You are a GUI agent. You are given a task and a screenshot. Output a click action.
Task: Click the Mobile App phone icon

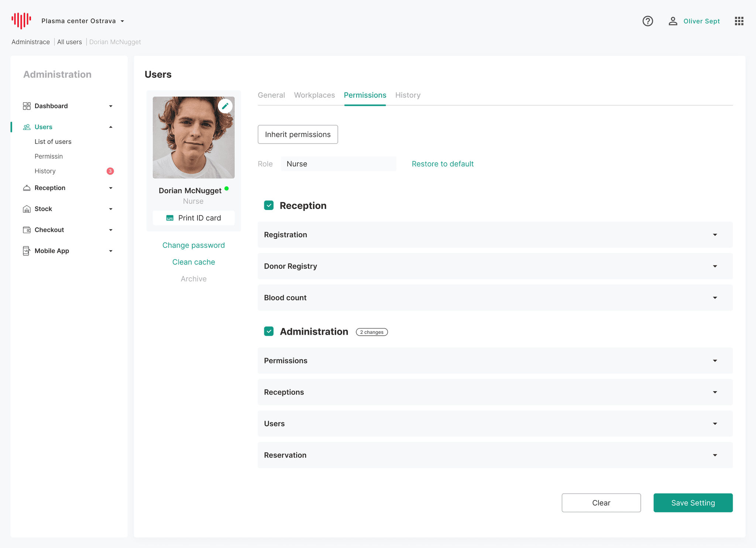[x=27, y=251]
